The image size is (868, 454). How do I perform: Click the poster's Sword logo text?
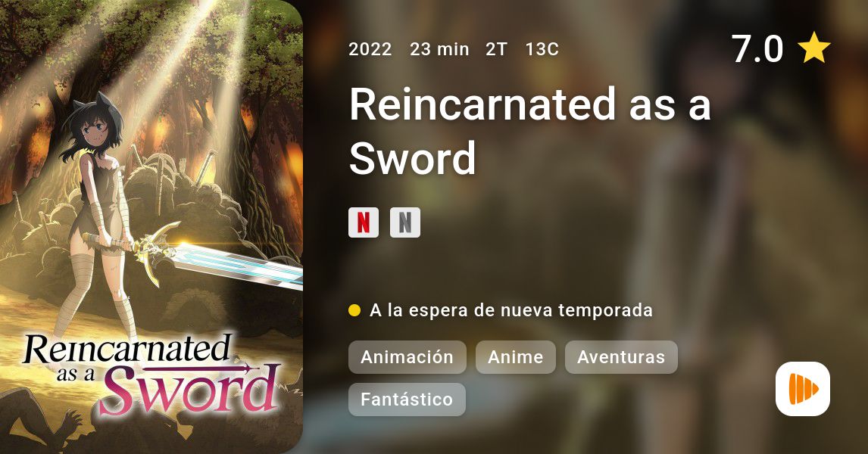coord(191,389)
